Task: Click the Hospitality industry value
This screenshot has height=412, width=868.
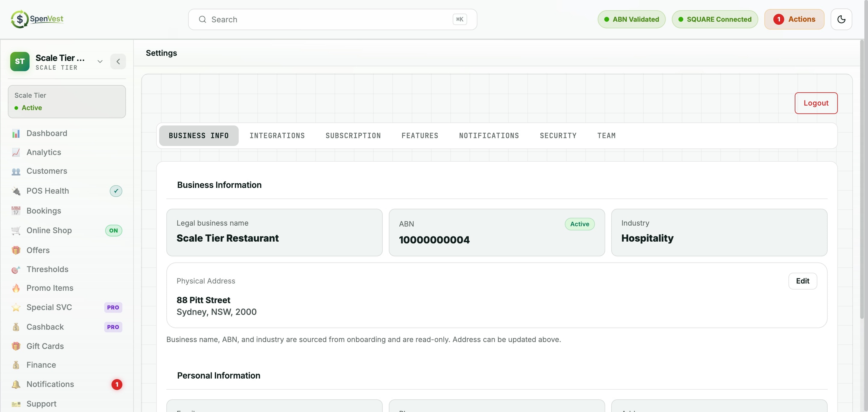Action: pos(647,238)
